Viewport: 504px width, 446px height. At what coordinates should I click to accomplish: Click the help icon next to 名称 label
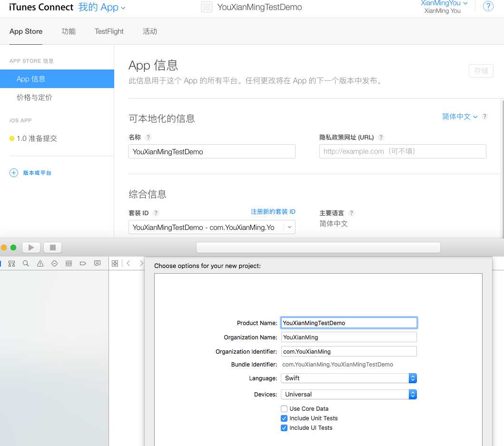(x=148, y=137)
